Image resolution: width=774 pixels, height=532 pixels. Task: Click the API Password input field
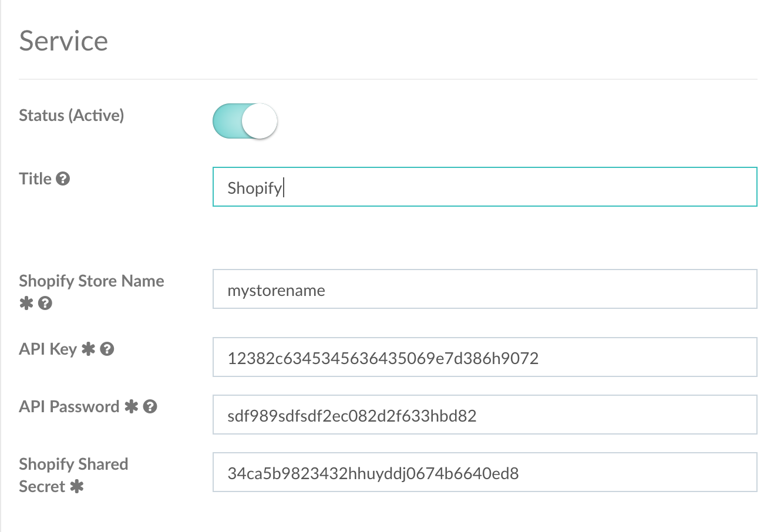(x=485, y=415)
